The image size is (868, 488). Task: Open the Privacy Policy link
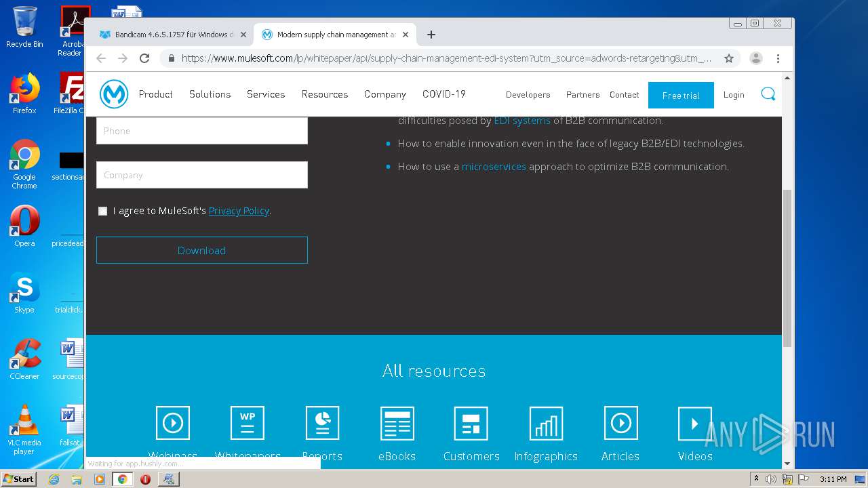coord(239,211)
